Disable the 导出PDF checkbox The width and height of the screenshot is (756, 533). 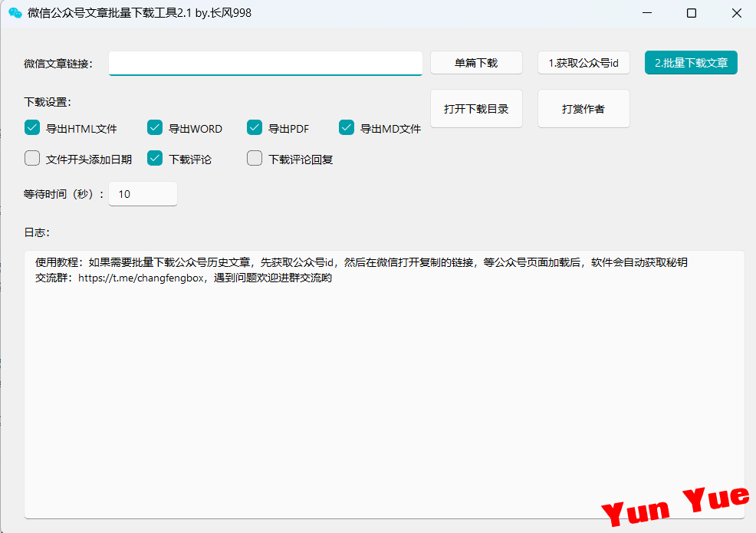255,128
